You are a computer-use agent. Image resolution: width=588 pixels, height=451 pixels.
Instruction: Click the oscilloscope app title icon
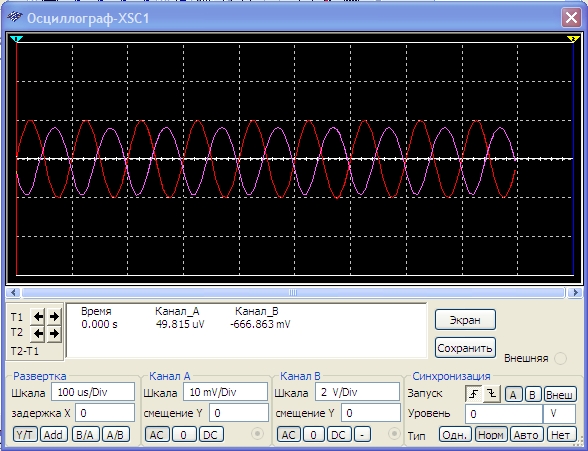(x=15, y=17)
